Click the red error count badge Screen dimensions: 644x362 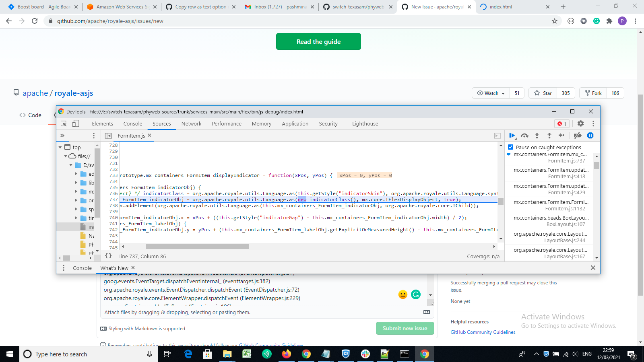pos(562,123)
